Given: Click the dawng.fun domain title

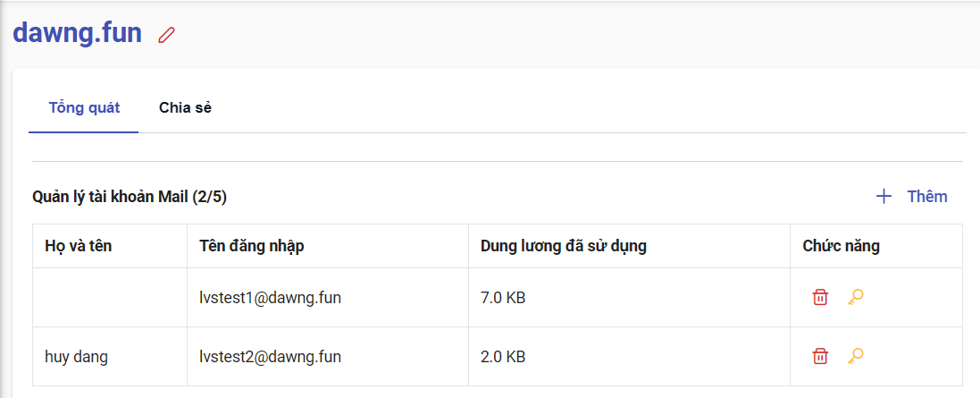Looking at the screenshot, I should point(77,33).
